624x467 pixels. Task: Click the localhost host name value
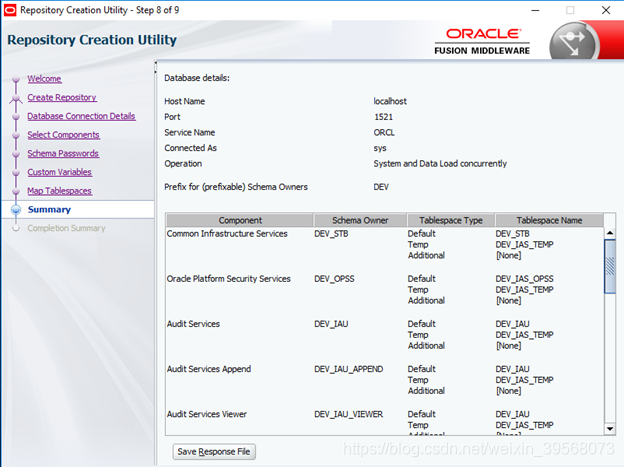pos(390,102)
